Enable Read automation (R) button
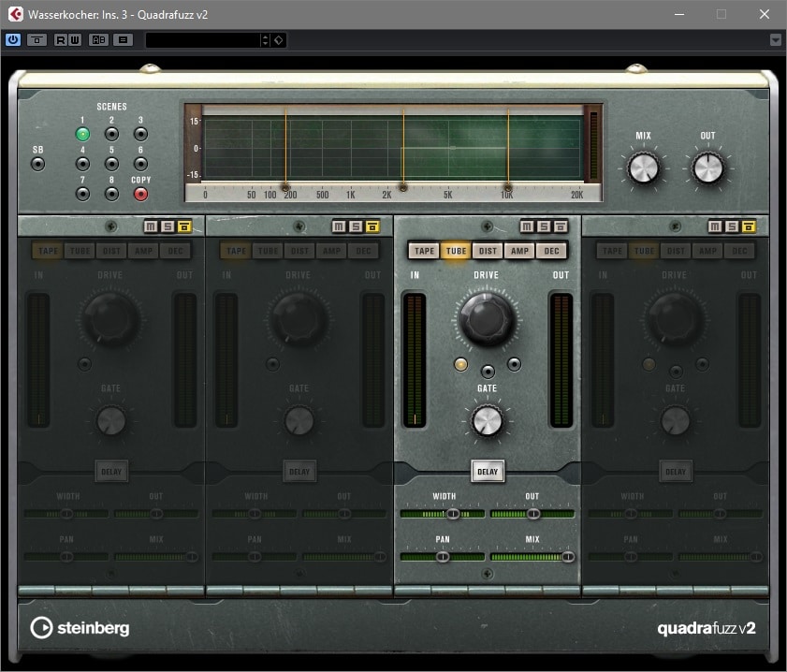This screenshot has width=787, height=672. [60, 39]
